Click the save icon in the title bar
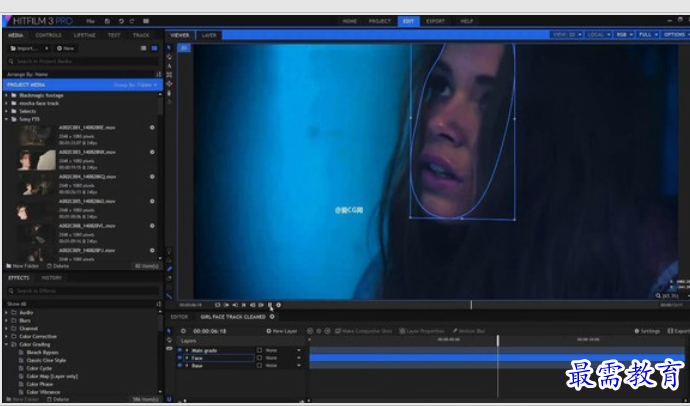The height and width of the screenshot is (406, 690). click(x=107, y=21)
